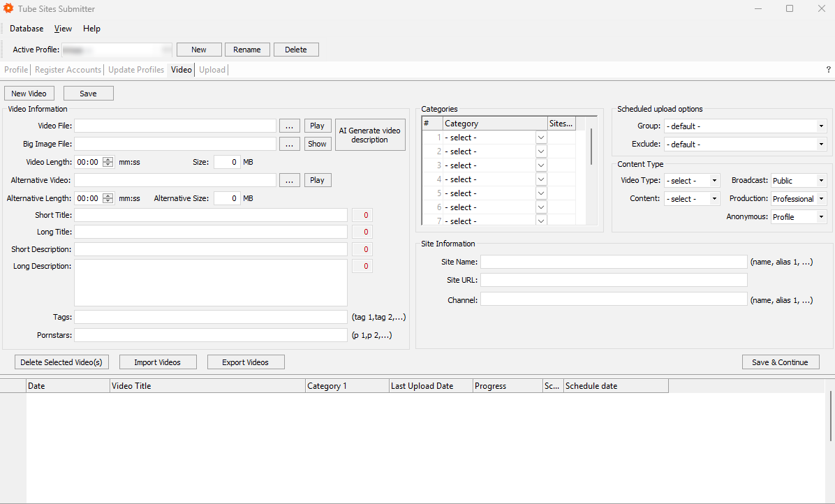The image size is (835, 504).
Task: Click the New Video button
Action: 29,93
